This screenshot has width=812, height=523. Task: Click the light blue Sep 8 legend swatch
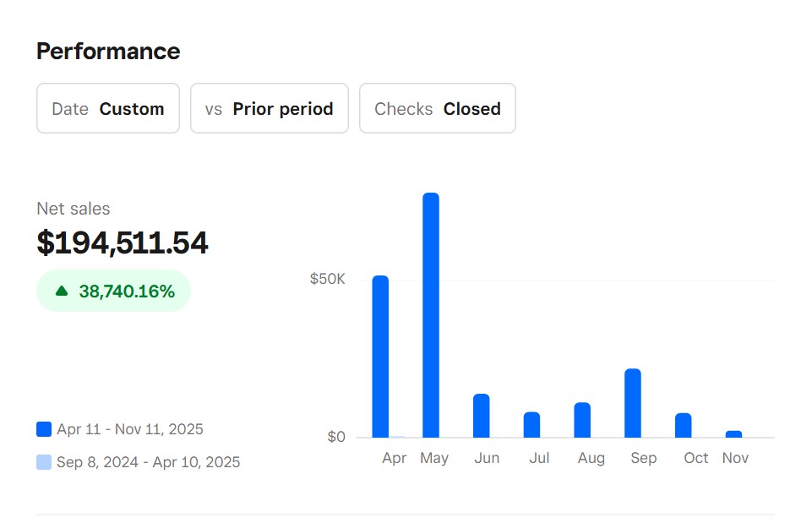point(44,462)
